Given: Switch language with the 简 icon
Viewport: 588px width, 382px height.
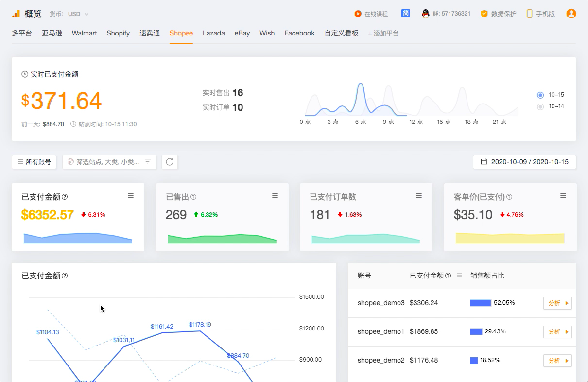Looking at the screenshot, I should (405, 13).
